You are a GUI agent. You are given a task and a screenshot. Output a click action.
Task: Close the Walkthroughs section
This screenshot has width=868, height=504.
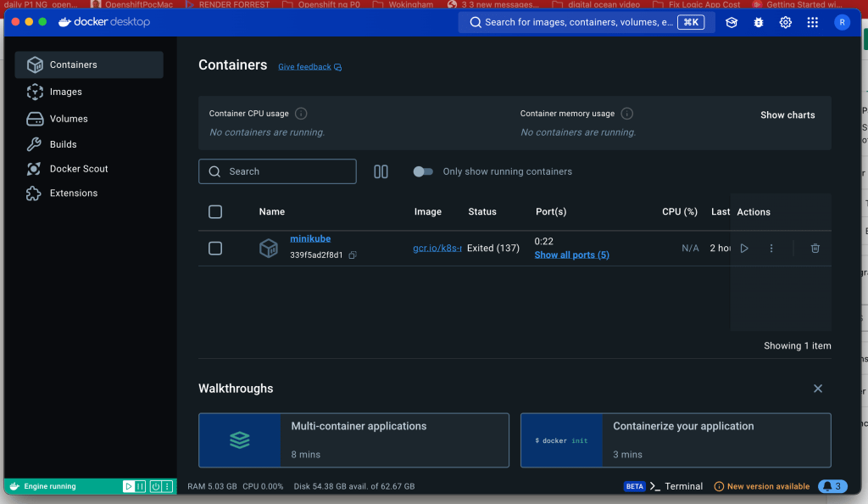click(818, 389)
